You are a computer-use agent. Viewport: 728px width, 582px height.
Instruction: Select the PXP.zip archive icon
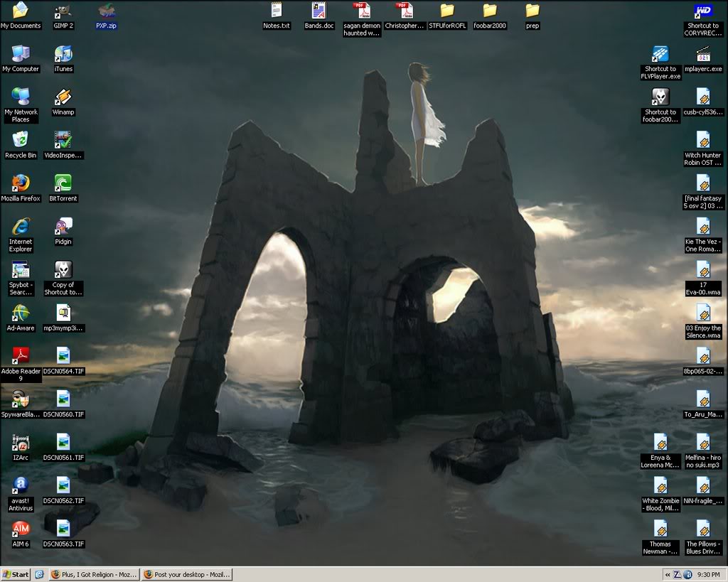click(107, 10)
